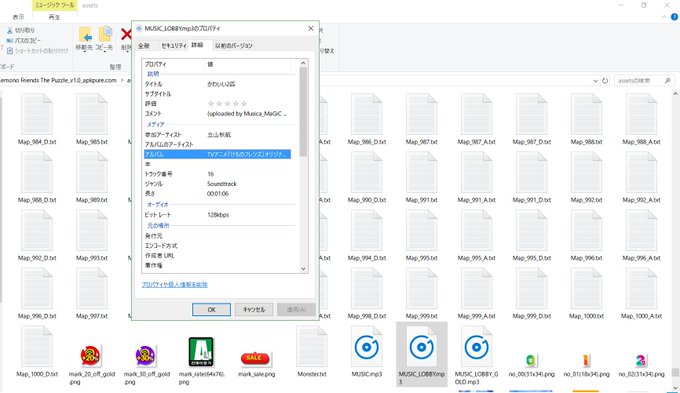The image size is (680, 393).
Task: Click the ジャンル value 'Soundtrack'
Action: [222, 184]
